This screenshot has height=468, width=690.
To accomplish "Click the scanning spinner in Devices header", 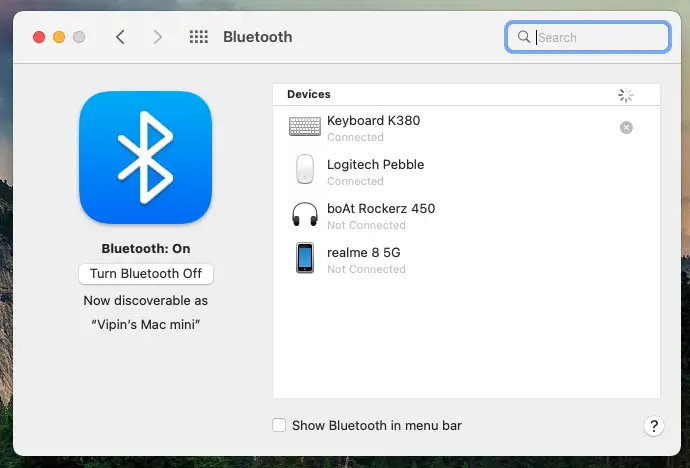I will coord(626,95).
